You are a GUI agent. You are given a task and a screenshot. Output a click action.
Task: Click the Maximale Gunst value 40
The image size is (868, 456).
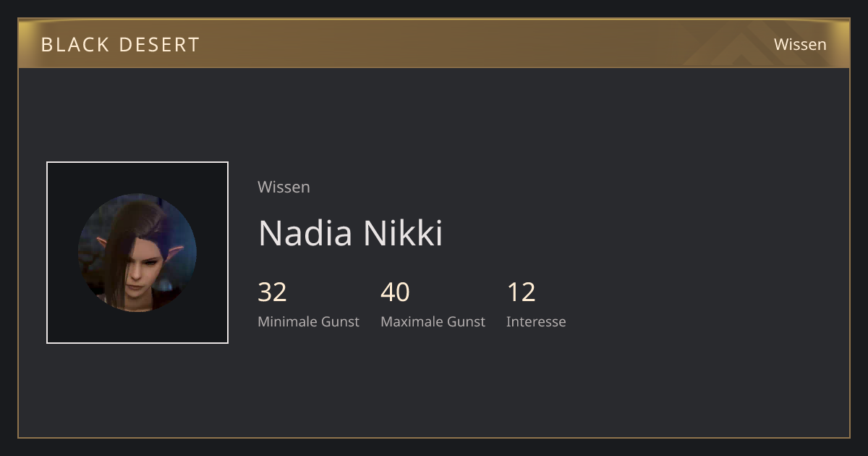[x=395, y=292]
